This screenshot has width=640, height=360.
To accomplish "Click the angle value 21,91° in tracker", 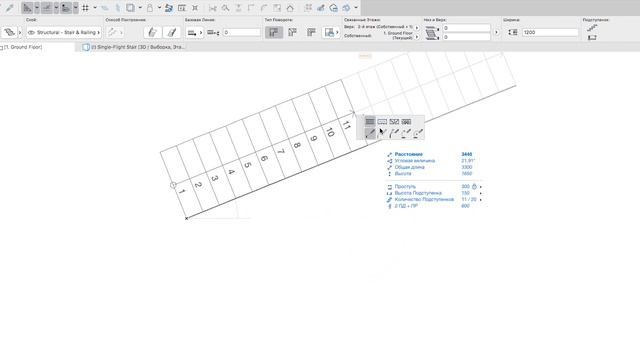I will tap(468, 161).
